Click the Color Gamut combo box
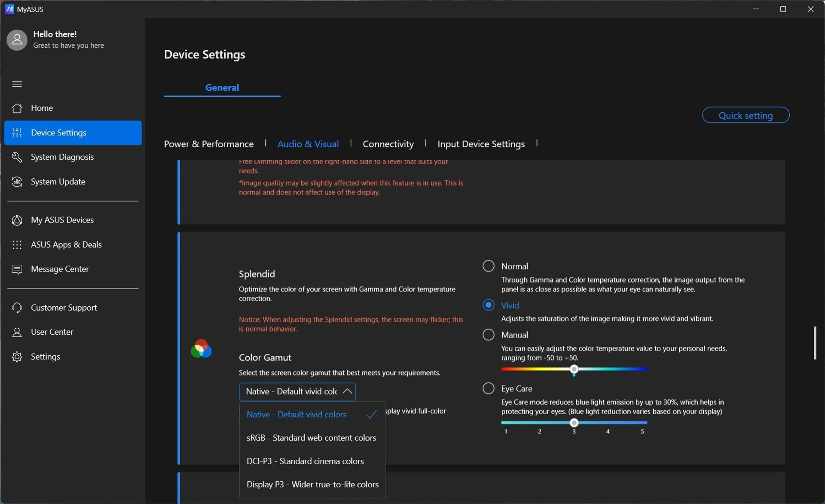This screenshot has height=504, width=825. (x=297, y=391)
